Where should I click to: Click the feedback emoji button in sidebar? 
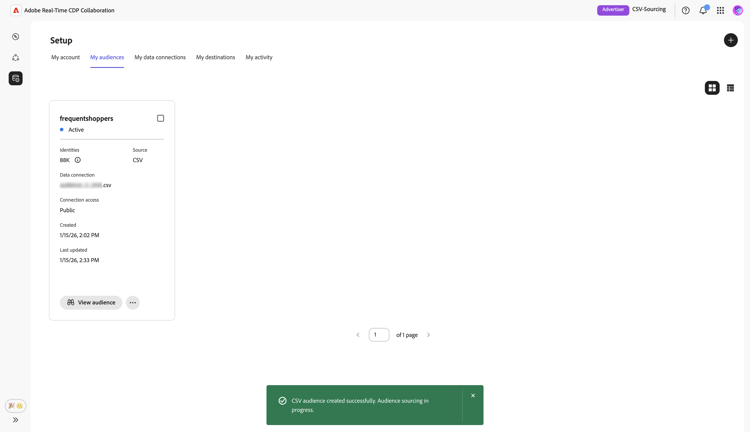(16, 406)
